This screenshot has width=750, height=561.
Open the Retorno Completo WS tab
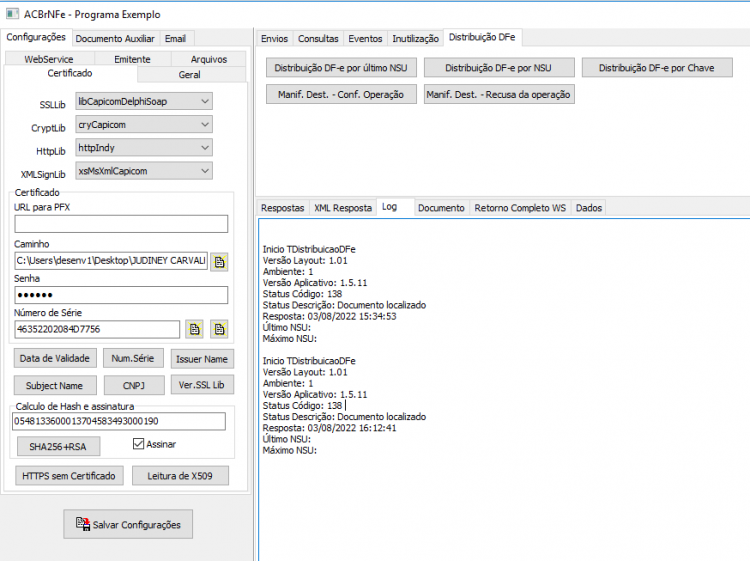(x=520, y=208)
